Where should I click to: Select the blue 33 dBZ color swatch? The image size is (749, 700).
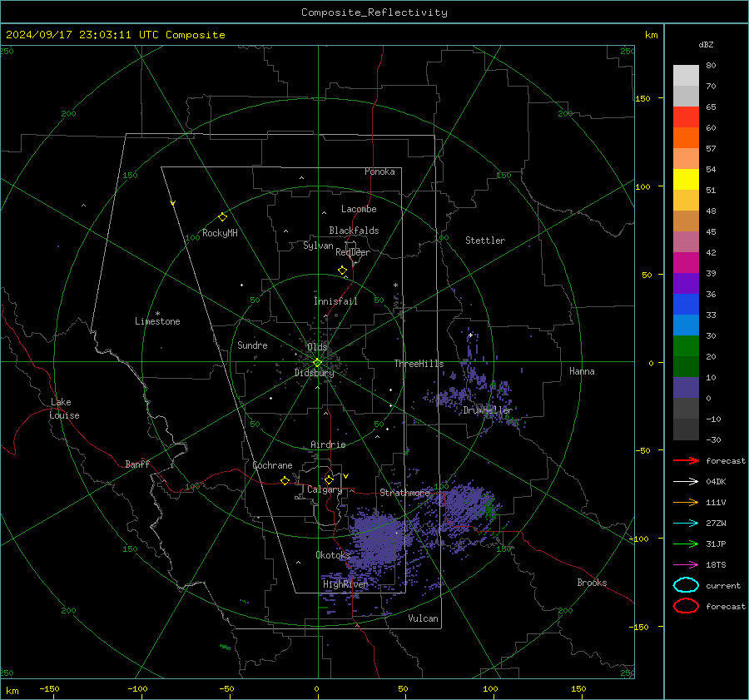(x=686, y=305)
